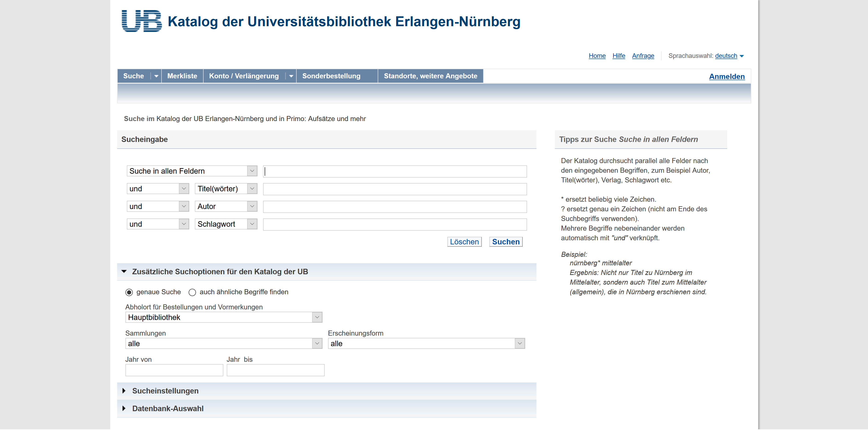Open the Hilfe link
Viewport: 868px width, 430px height.
click(619, 56)
